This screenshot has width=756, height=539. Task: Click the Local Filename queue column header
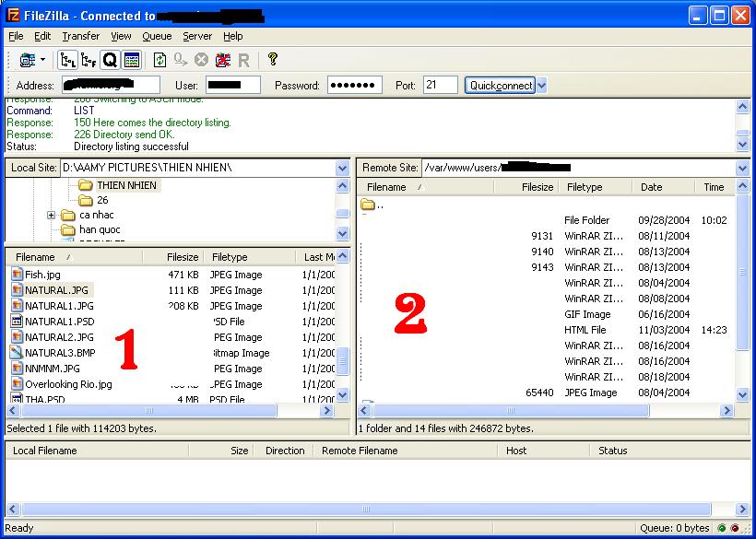(x=97, y=451)
